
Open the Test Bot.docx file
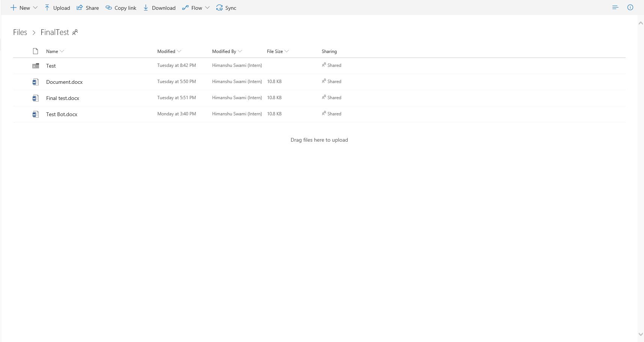pos(62,114)
